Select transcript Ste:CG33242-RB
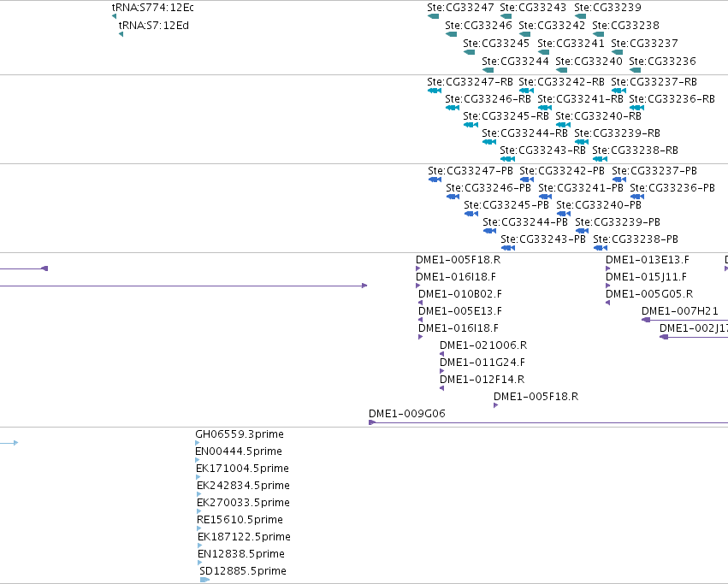Viewport: 728px width, 584px height. click(562, 82)
